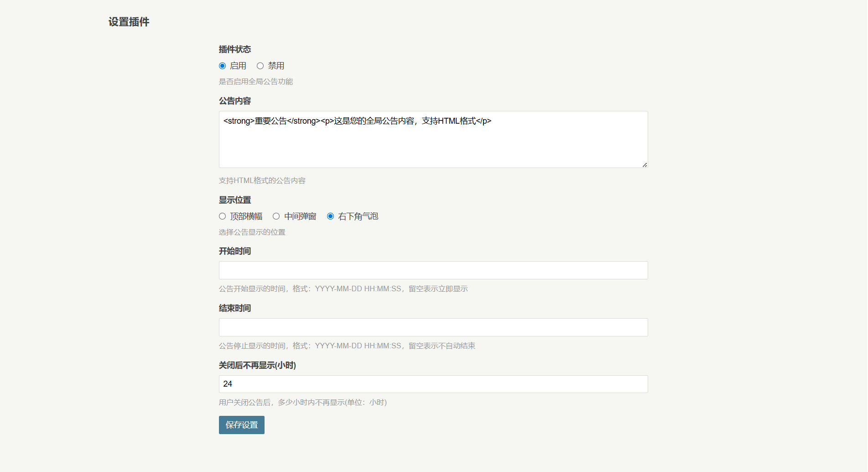Screen dimensions: 868x472
Task: Click the hint 留空表示立即显示
Action: click(x=438, y=289)
